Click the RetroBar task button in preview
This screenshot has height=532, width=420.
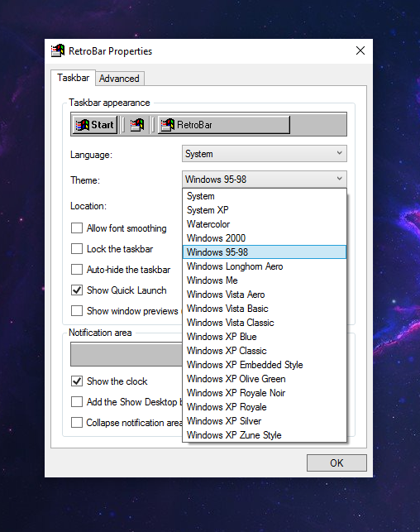pos(224,125)
